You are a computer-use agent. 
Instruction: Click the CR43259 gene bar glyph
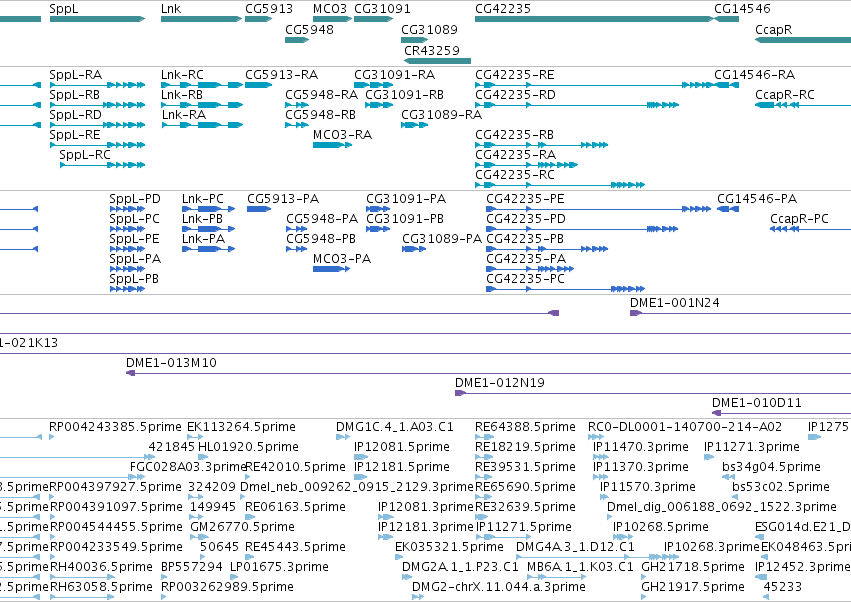coord(437,61)
